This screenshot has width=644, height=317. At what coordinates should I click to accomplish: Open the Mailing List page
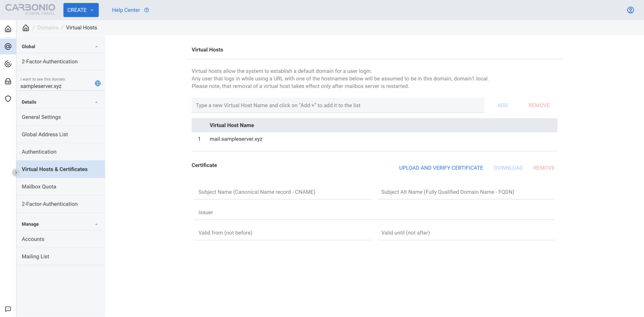[35, 256]
